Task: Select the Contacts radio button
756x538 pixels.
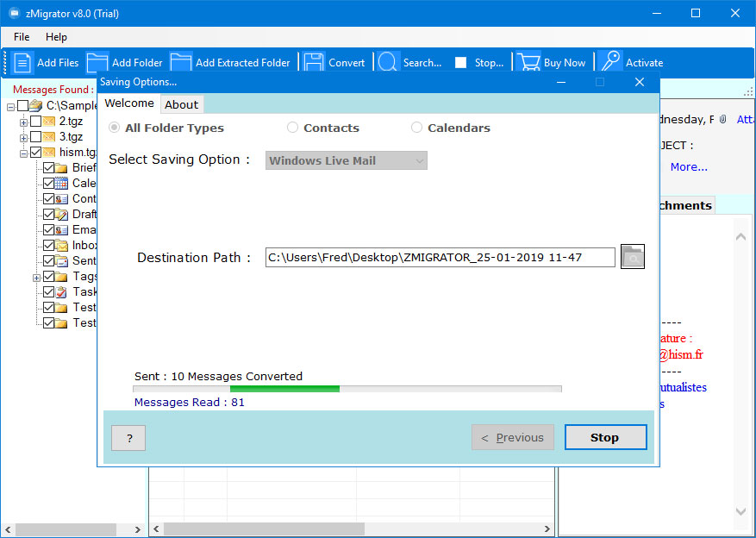Action: click(x=292, y=128)
